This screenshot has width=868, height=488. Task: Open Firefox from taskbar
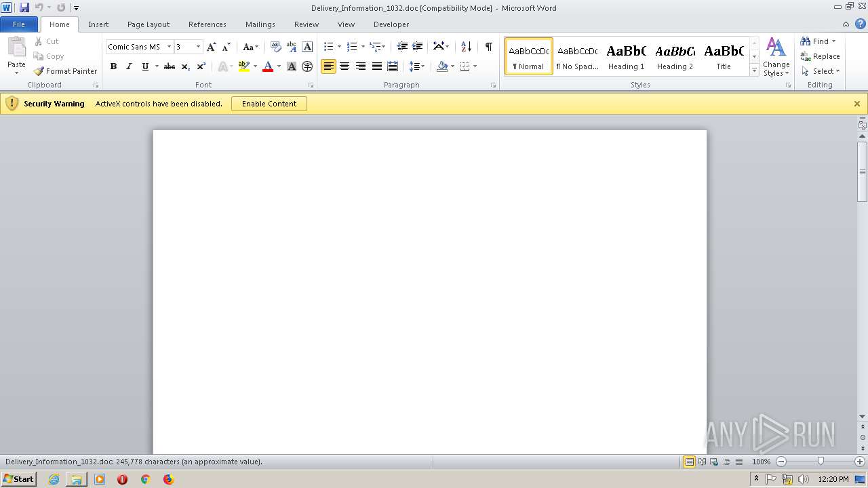tap(168, 479)
